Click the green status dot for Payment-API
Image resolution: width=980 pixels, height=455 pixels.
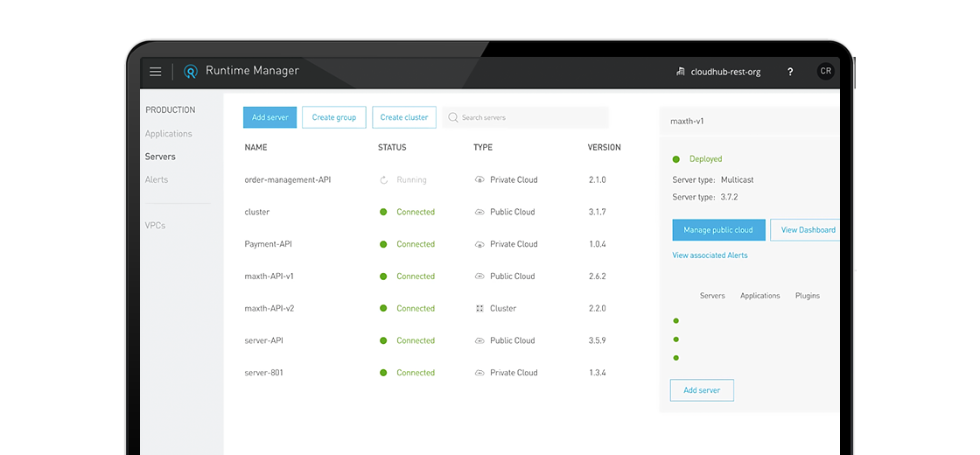(x=383, y=244)
